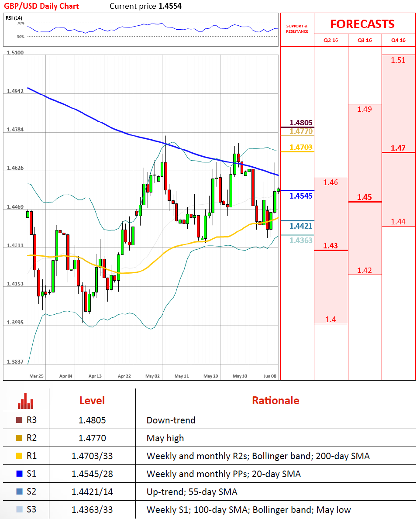Click the Q2 16 high forecast '1.46'

(330, 182)
